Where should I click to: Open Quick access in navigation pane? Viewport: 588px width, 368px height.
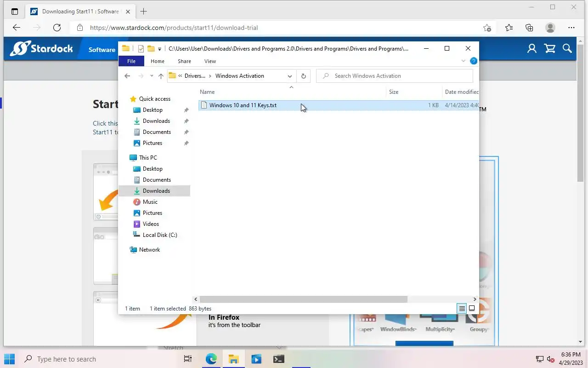pos(155,99)
